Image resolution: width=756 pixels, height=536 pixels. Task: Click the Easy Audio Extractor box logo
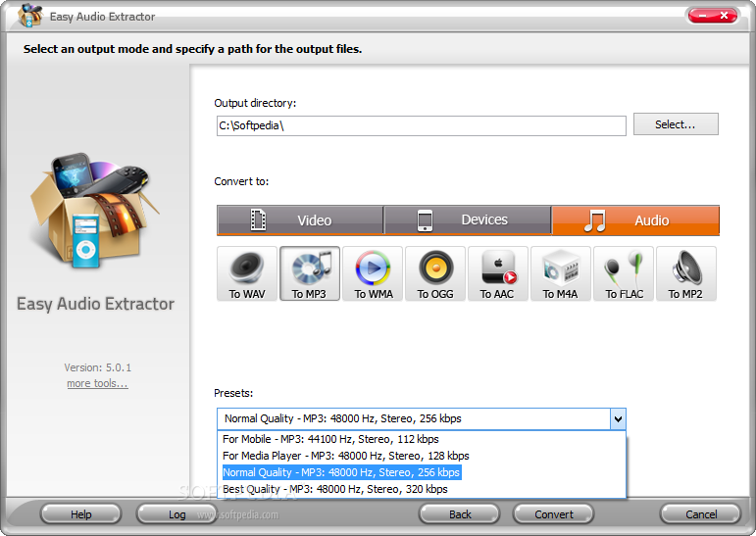tap(94, 211)
